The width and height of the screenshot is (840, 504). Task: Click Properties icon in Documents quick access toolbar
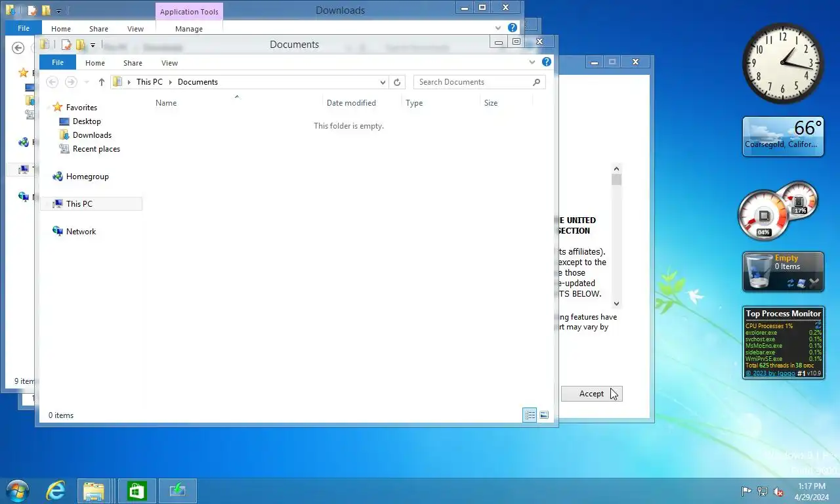click(x=66, y=45)
